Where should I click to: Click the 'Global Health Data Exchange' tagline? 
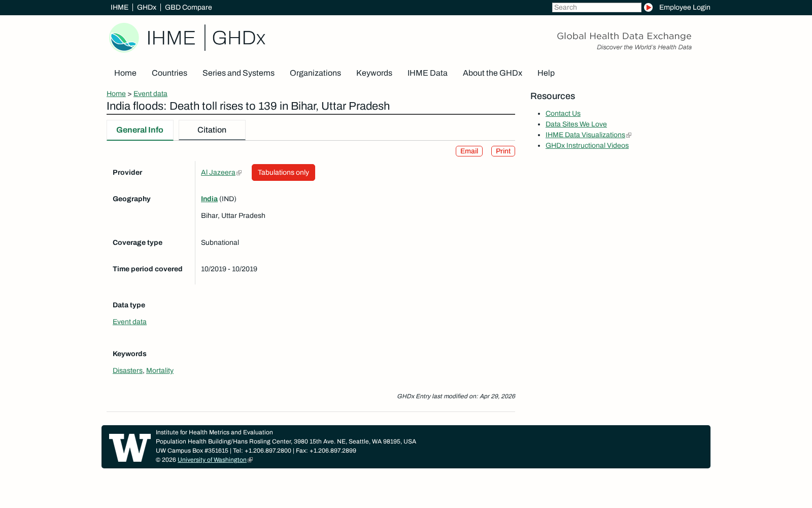(x=624, y=36)
